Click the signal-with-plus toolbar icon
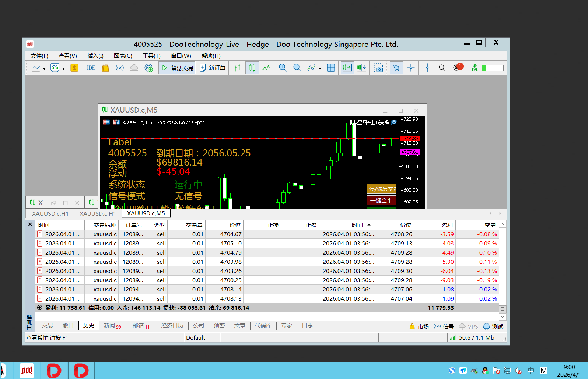Viewport: 588px width, 379px height. tap(149, 68)
